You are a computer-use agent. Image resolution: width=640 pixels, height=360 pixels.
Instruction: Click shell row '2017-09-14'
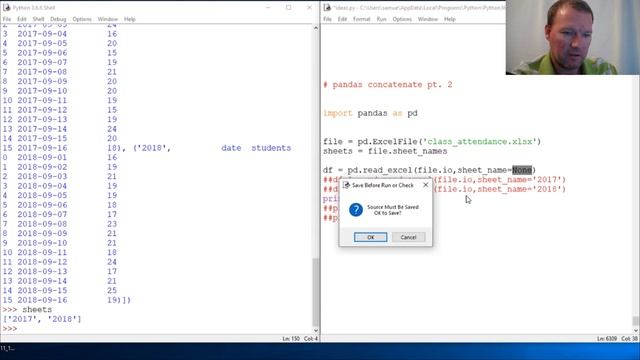[x=60, y=129]
